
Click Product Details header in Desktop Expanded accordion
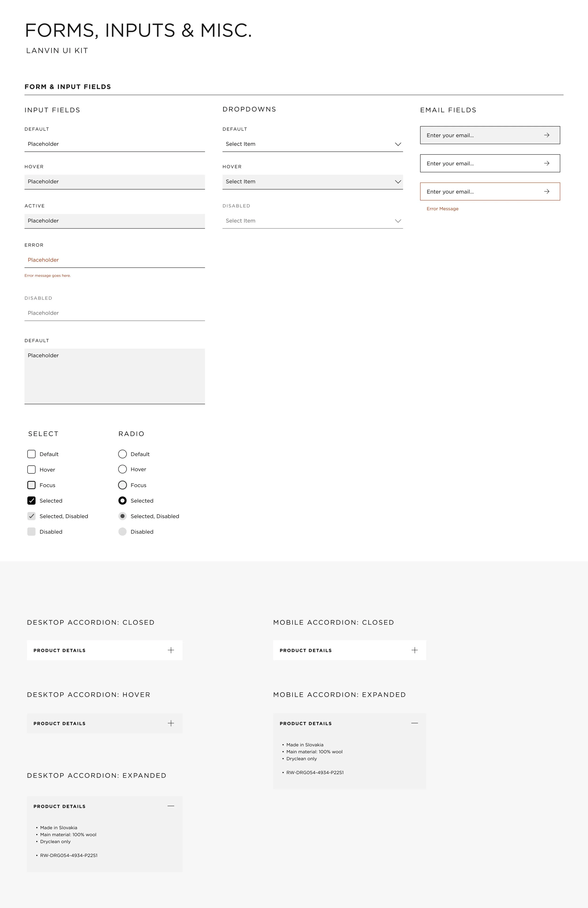coord(60,806)
